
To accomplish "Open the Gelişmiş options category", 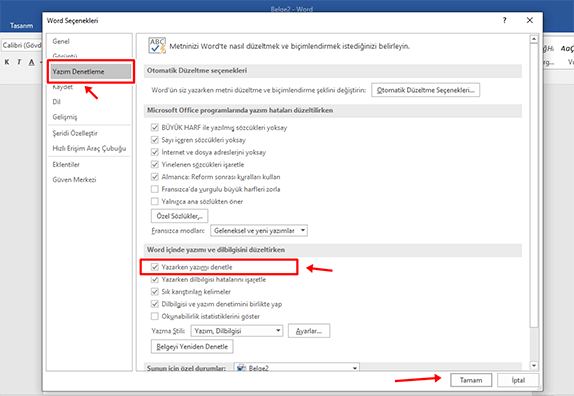I will pyautogui.click(x=65, y=117).
